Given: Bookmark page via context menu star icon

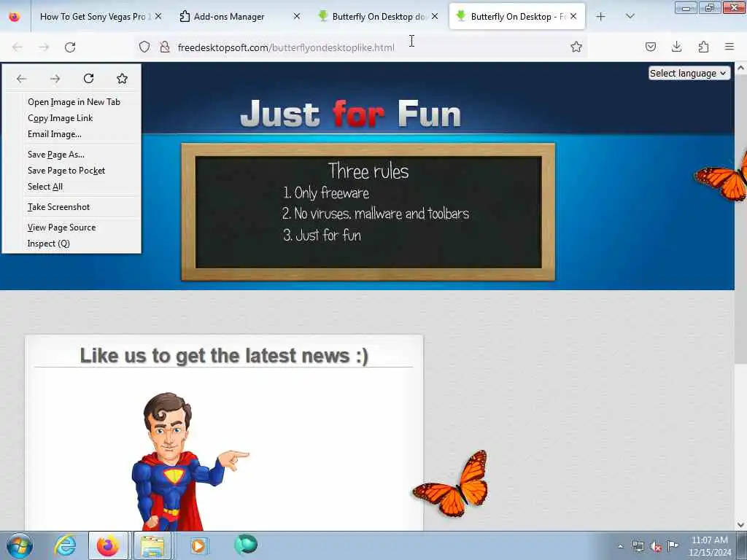Looking at the screenshot, I should (122, 79).
